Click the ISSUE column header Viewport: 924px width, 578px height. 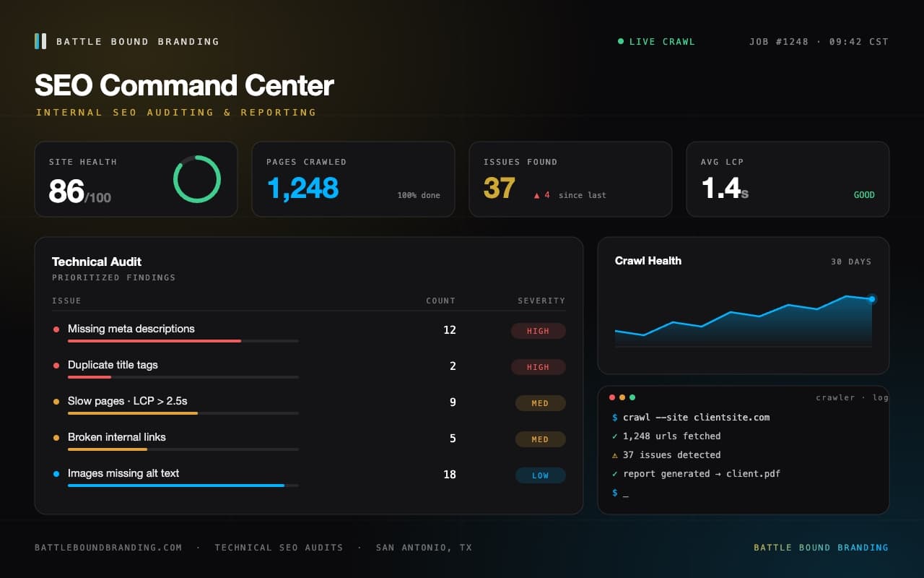[x=66, y=301]
